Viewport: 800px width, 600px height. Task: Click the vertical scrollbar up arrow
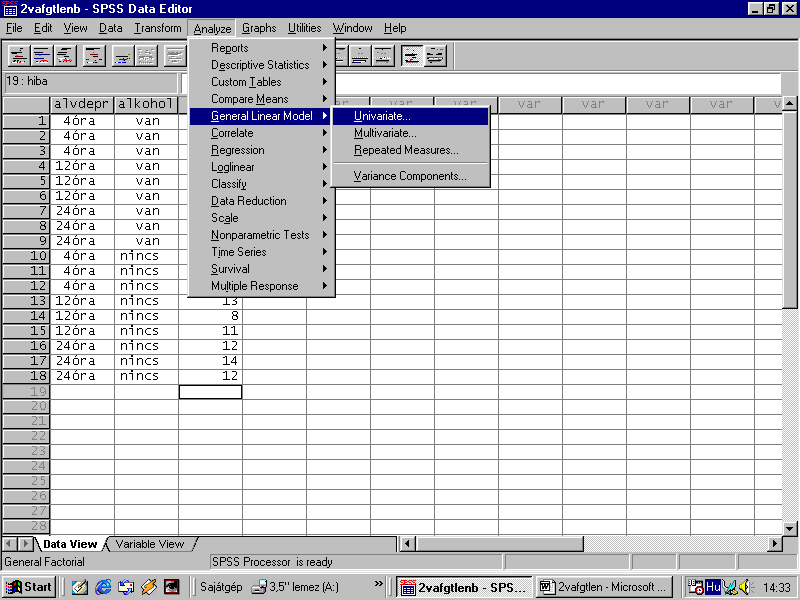(x=790, y=104)
